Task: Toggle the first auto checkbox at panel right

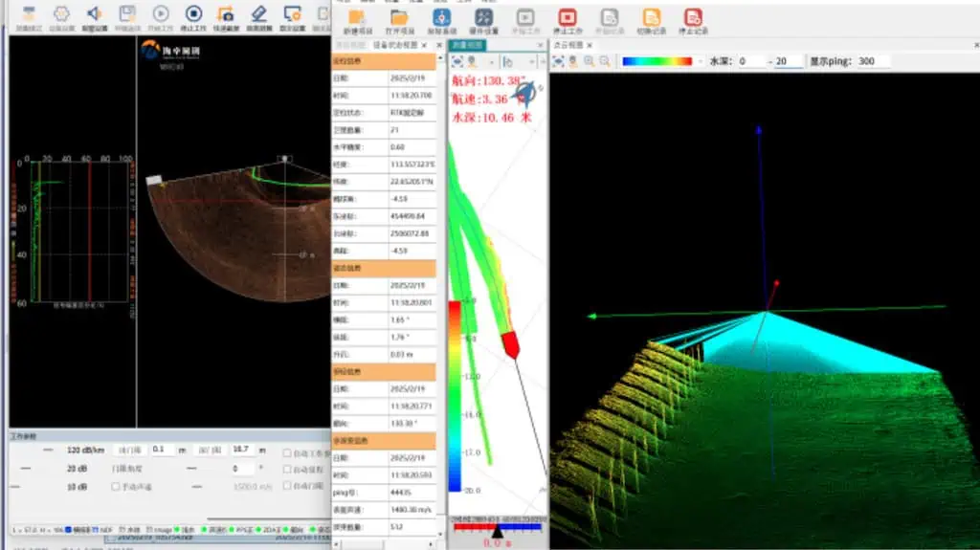Action: (x=288, y=452)
